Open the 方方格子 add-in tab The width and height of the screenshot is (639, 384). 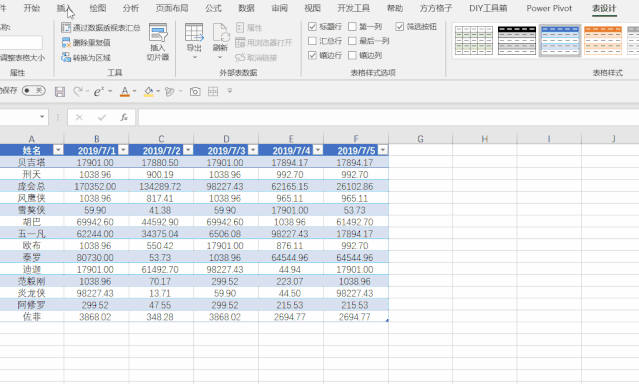coord(436,8)
